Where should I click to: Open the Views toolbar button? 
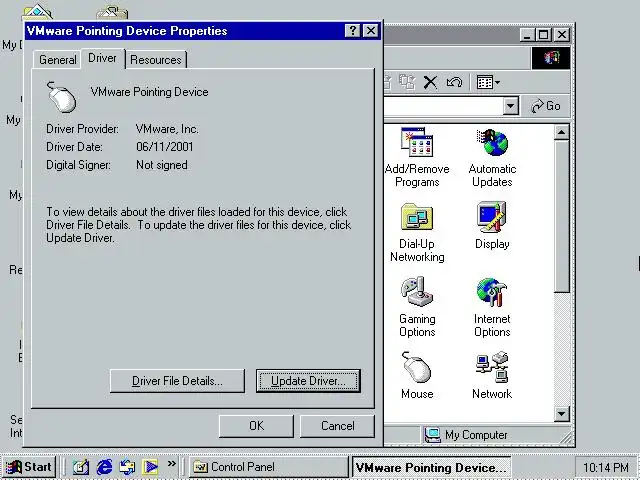pos(488,82)
